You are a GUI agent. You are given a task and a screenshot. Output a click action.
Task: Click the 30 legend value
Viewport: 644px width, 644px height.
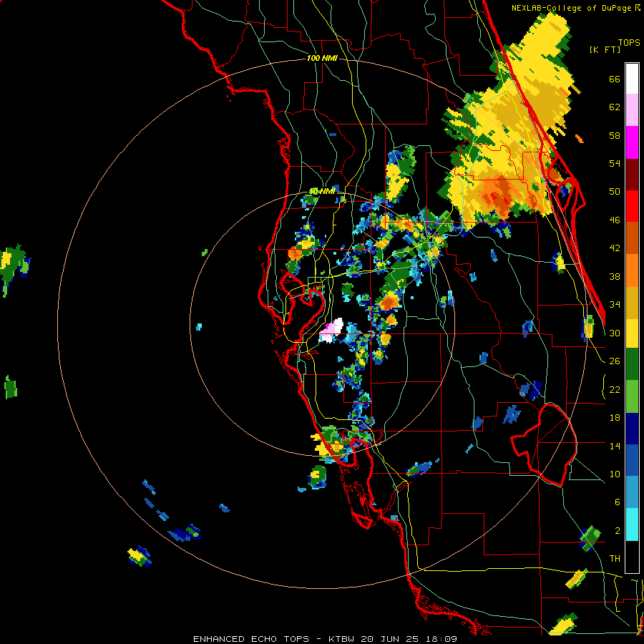(x=615, y=333)
